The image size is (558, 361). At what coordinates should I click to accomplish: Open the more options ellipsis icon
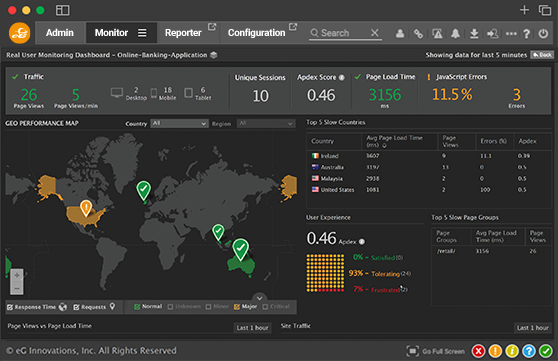tap(511, 34)
